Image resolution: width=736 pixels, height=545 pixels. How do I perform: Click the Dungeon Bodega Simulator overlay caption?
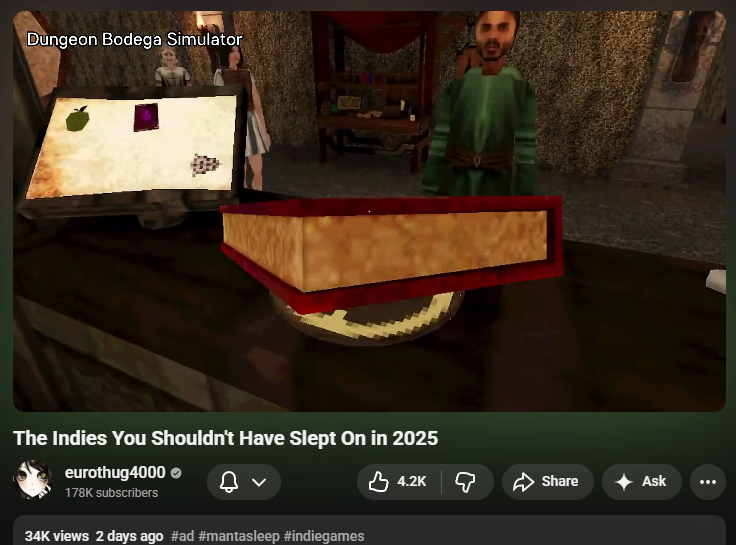(134, 39)
